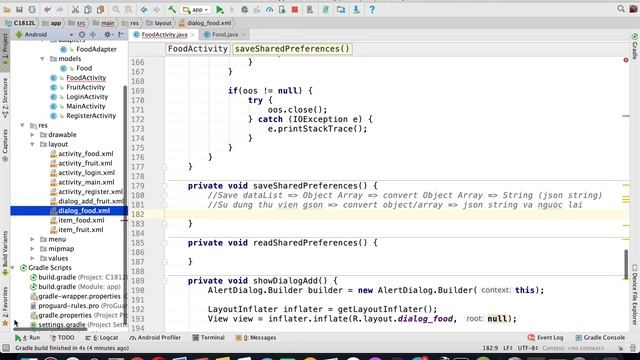Toggle the Structure tool window side tab
This screenshot has width=640, height=360.
tap(5, 98)
